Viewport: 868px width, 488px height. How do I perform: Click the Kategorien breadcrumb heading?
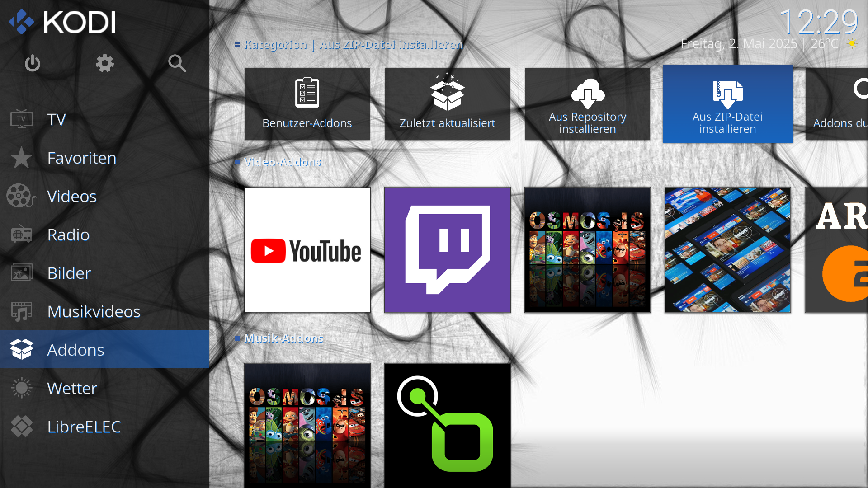pos(275,44)
